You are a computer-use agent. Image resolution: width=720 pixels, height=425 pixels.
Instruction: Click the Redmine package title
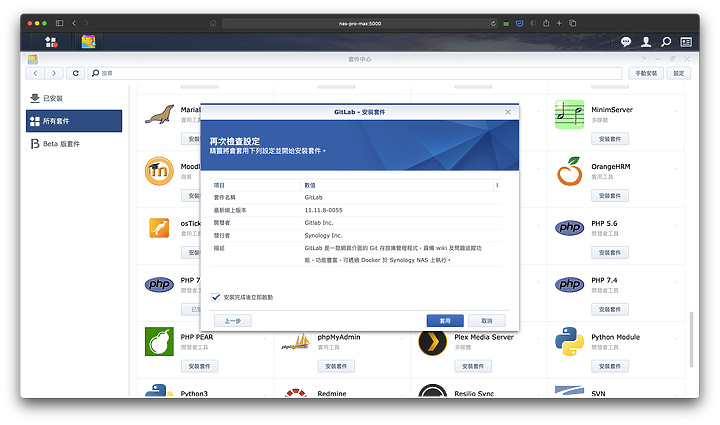(332, 394)
